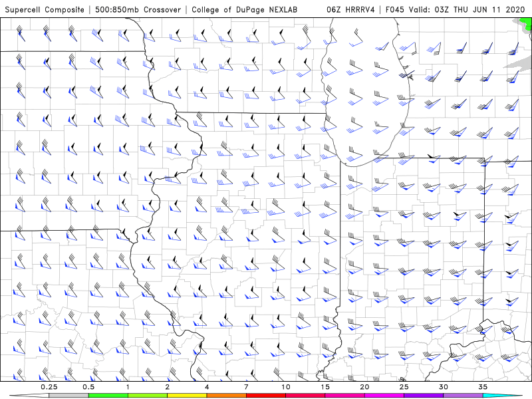Select the yellow color bar segment

click(187, 396)
